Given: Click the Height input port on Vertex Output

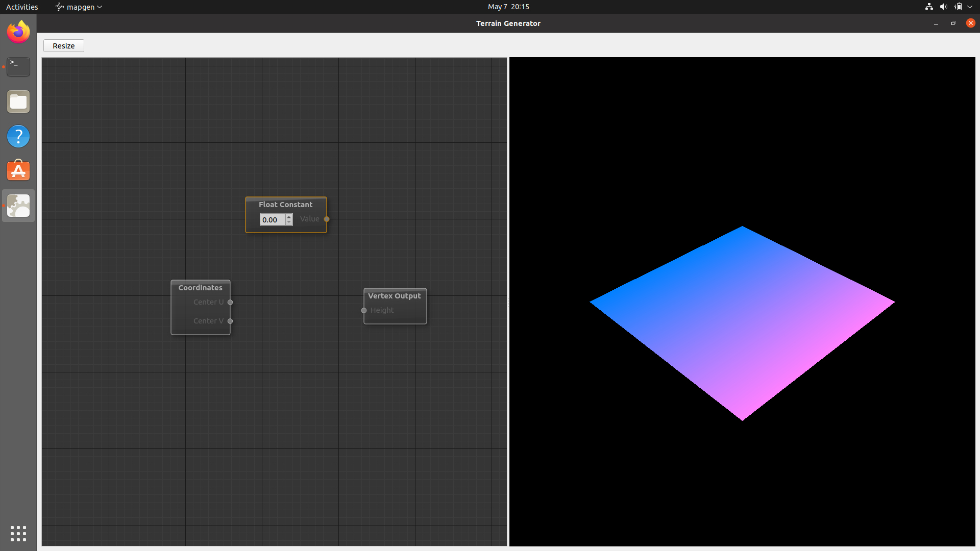Looking at the screenshot, I should pos(364,311).
